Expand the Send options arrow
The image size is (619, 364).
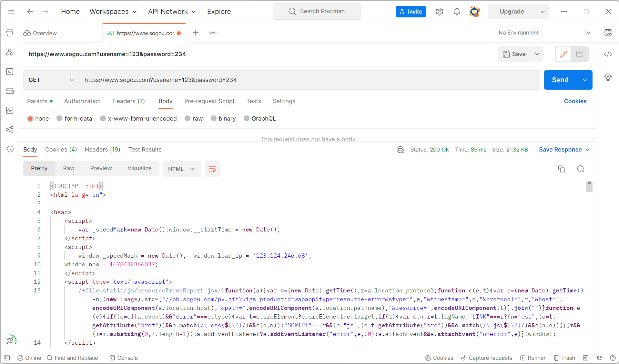[x=584, y=80]
